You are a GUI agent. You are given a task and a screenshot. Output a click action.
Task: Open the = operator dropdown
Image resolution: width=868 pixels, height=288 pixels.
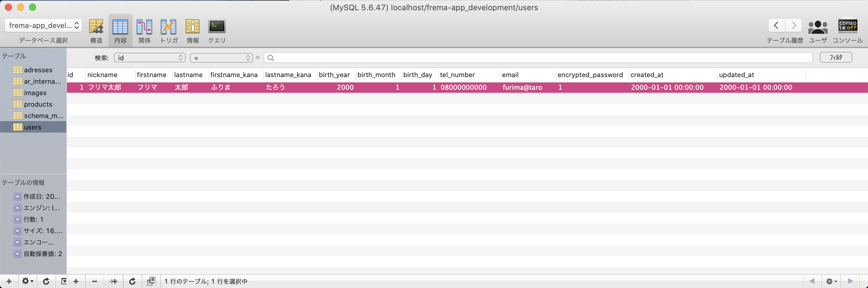[x=222, y=58]
